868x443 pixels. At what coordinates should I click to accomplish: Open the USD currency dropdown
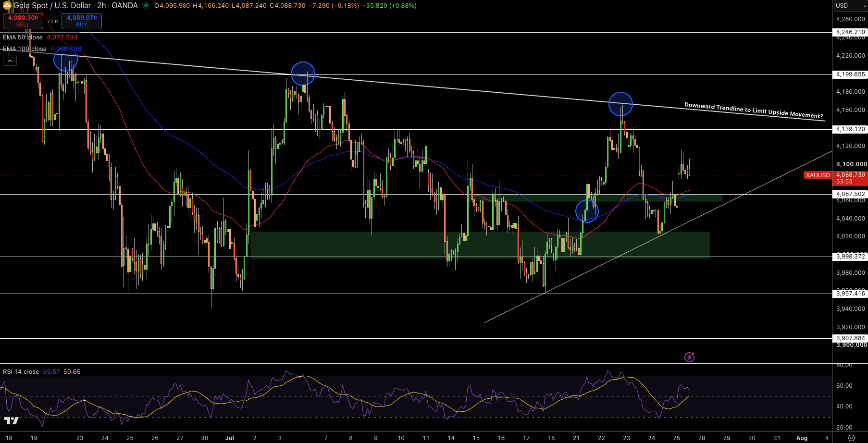point(850,6)
